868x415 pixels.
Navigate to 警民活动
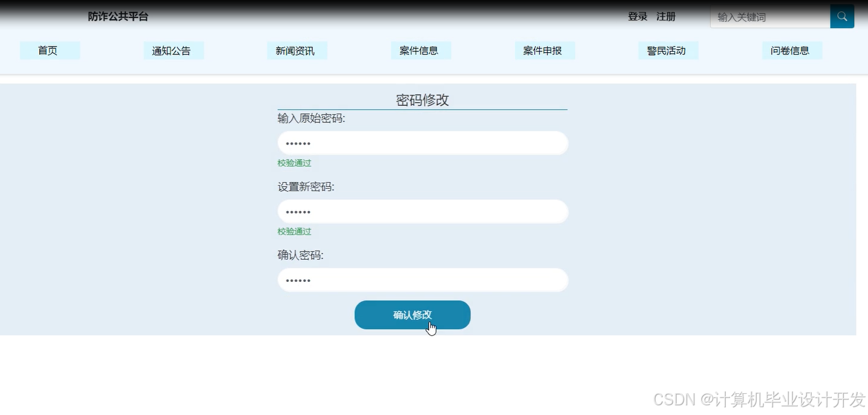668,51
